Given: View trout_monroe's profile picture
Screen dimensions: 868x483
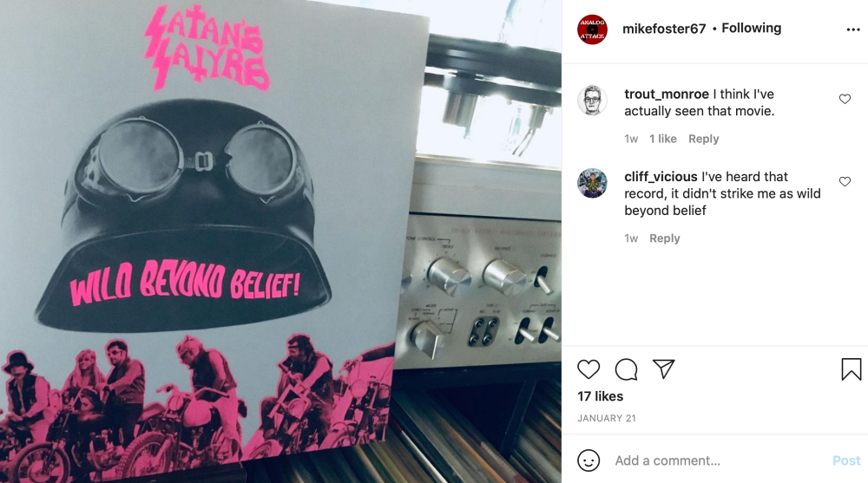Looking at the screenshot, I should 592,100.
